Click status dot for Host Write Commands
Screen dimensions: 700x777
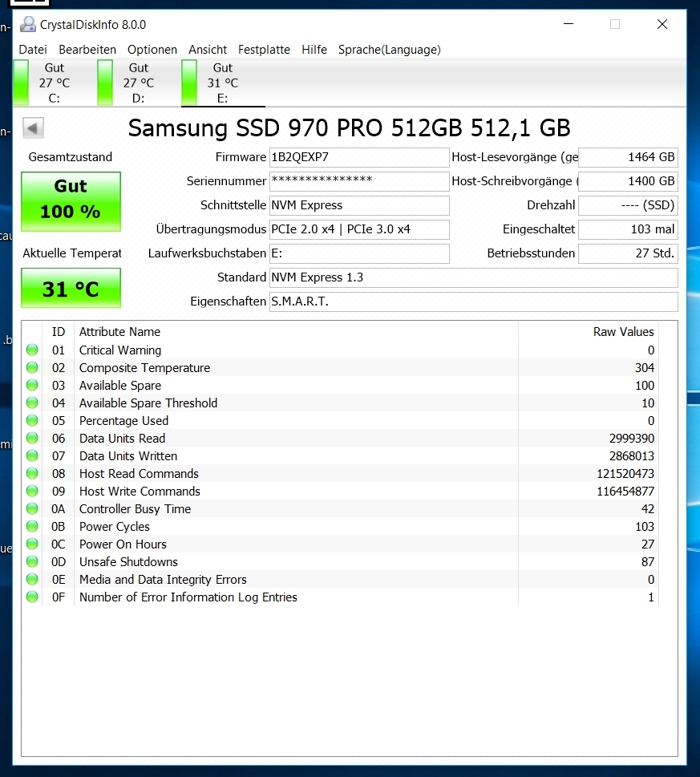[x=32, y=491]
